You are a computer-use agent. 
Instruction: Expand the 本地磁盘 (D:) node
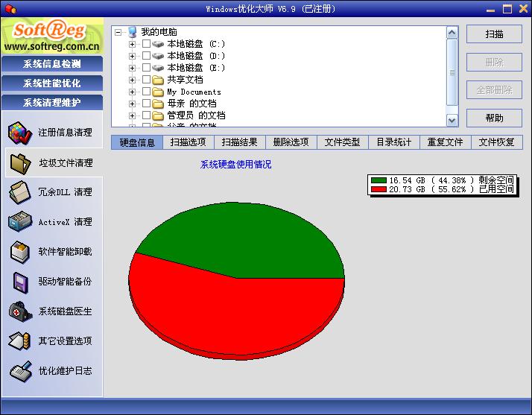(x=133, y=57)
